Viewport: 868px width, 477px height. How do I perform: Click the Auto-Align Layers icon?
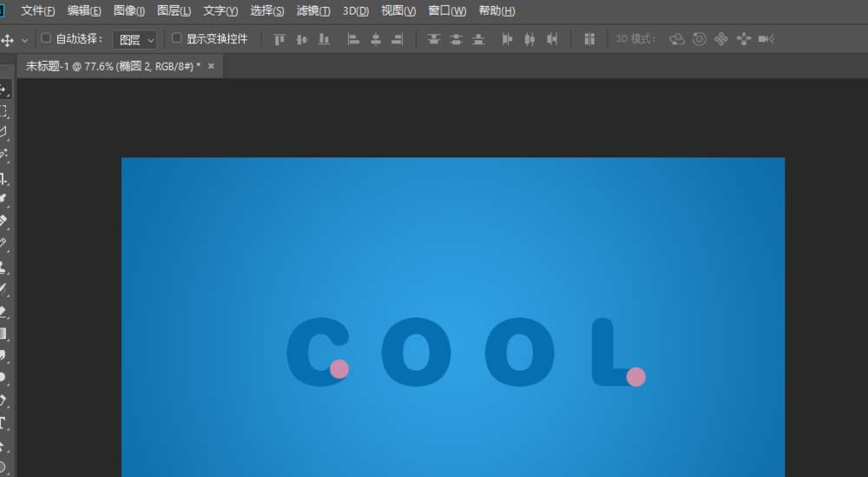(589, 39)
